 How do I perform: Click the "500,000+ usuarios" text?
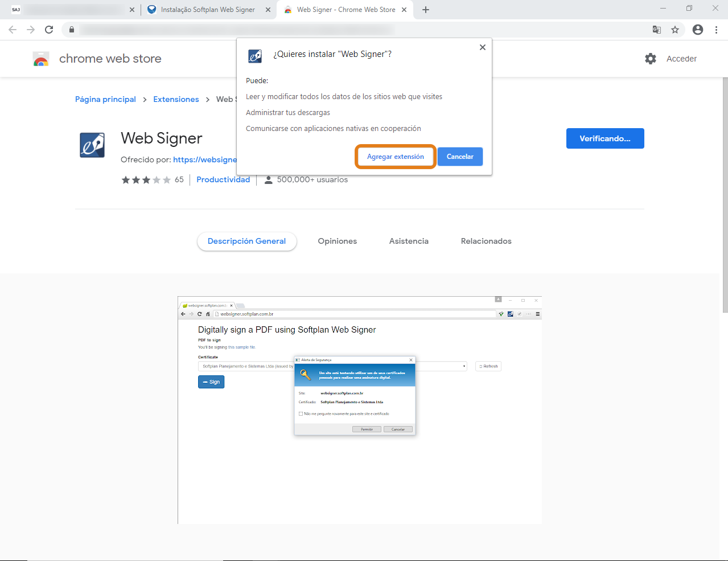pos(312,179)
